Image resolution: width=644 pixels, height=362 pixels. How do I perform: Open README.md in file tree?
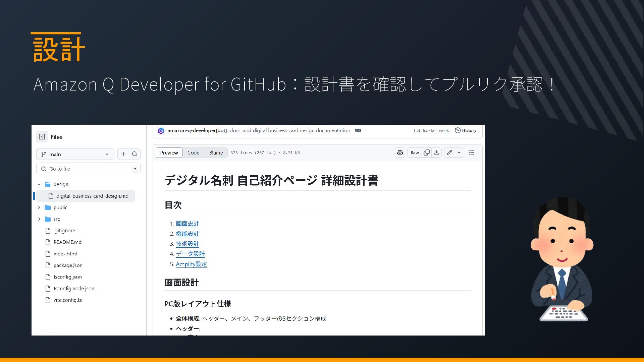point(67,242)
